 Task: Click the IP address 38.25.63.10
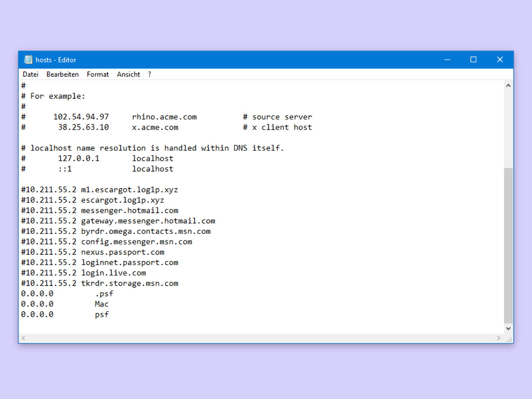pyautogui.click(x=83, y=127)
